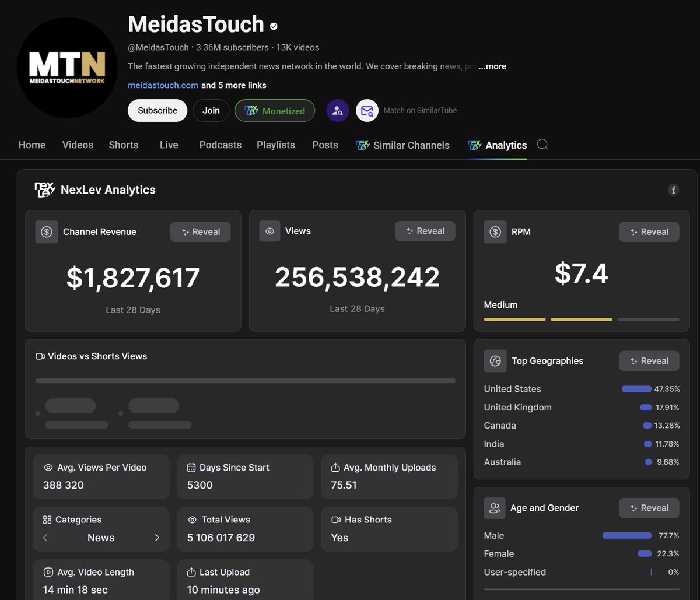Click the News category label
Image resolution: width=700 pixels, height=600 pixels.
point(101,538)
